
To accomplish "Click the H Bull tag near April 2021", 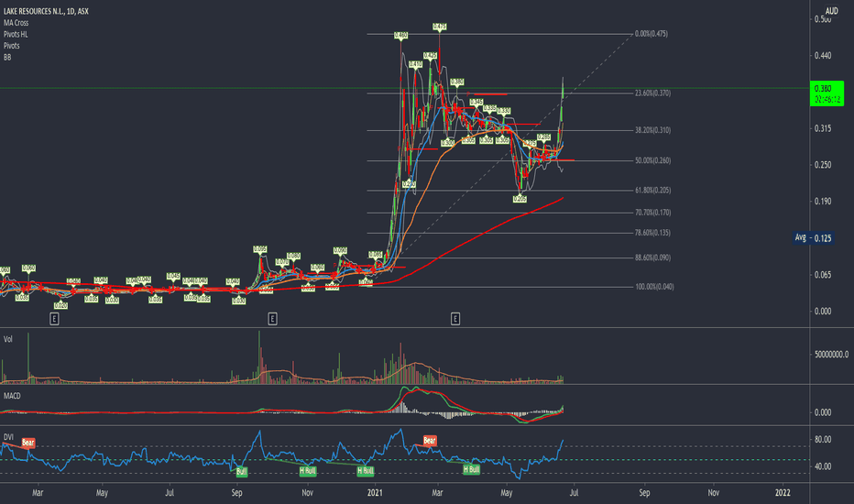I will (x=471, y=469).
